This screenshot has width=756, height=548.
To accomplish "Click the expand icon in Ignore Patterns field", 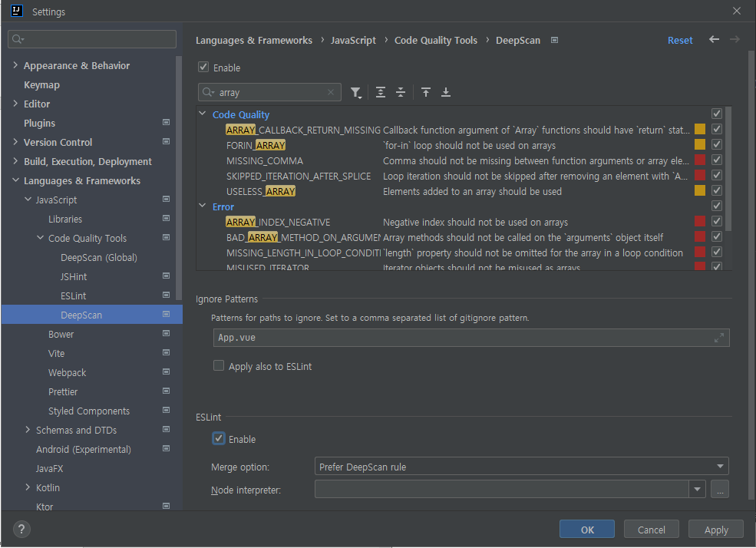I will coord(719,338).
